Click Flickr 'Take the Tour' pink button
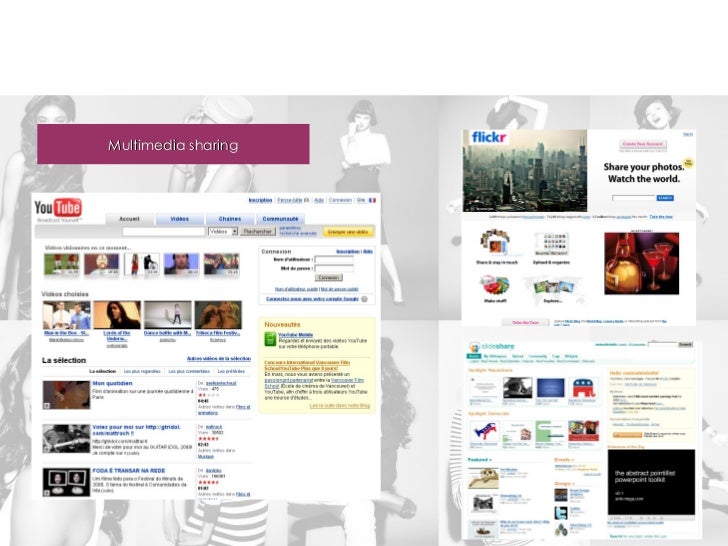 click(525, 323)
